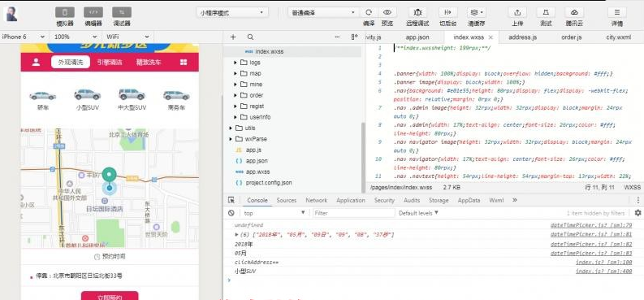The height and width of the screenshot is (300, 644).
Task: Expand the userInfo folder
Action: click(x=236, y=117)
